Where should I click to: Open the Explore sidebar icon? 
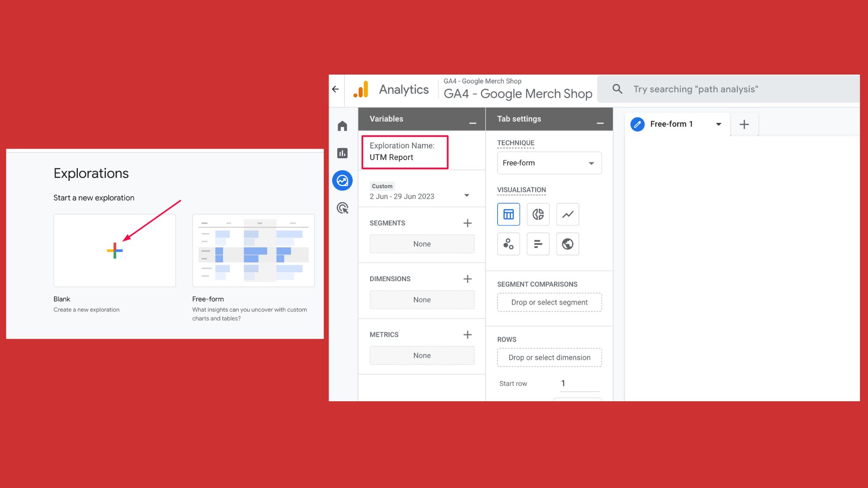tap(342, 181)
